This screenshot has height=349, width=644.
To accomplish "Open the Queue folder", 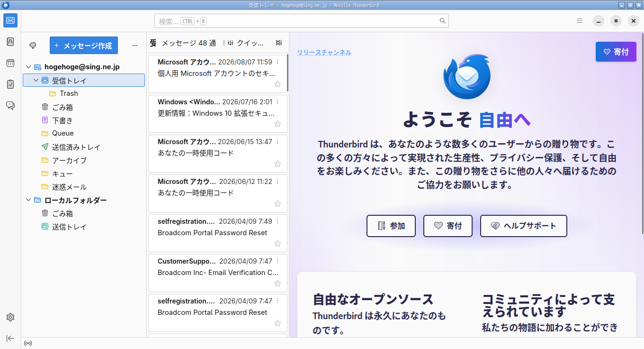I will coord(84,133).
